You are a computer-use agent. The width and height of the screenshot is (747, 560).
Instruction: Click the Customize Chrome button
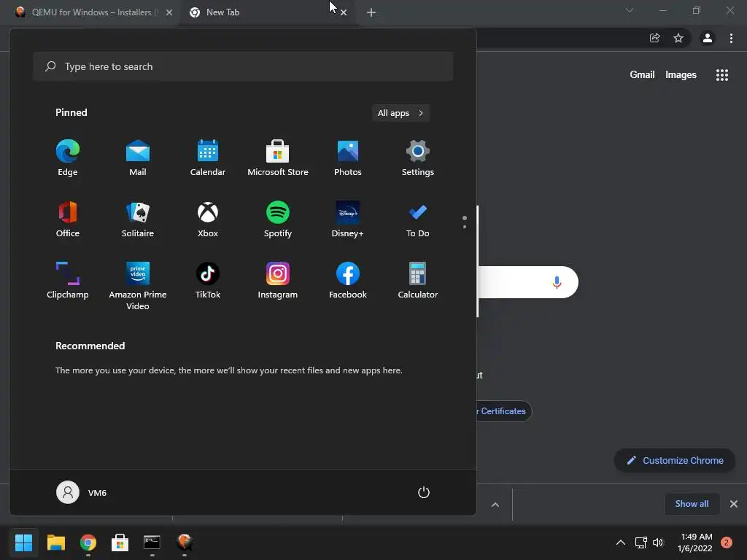pyautogui.click(x=675, y=461)
